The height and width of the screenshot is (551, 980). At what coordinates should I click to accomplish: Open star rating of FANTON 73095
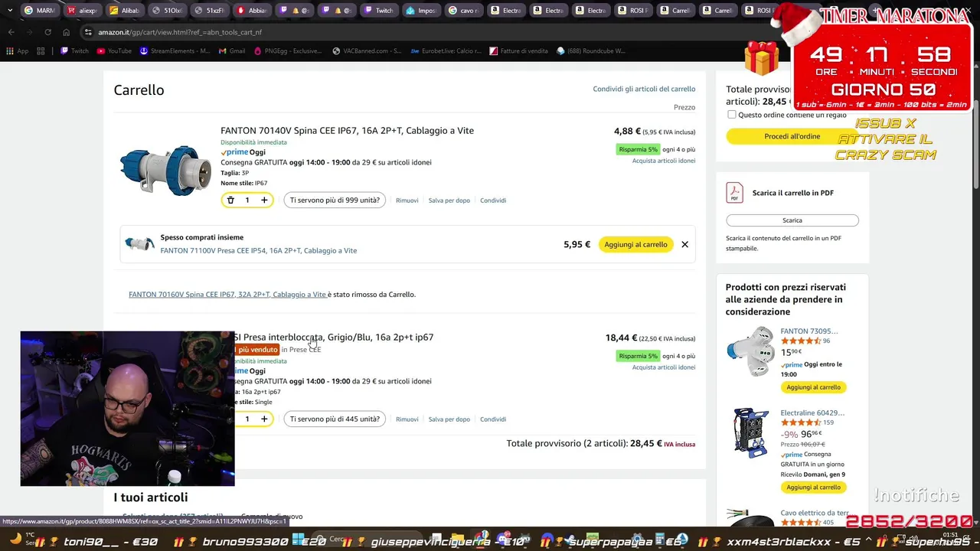click(x=800, y=341)
